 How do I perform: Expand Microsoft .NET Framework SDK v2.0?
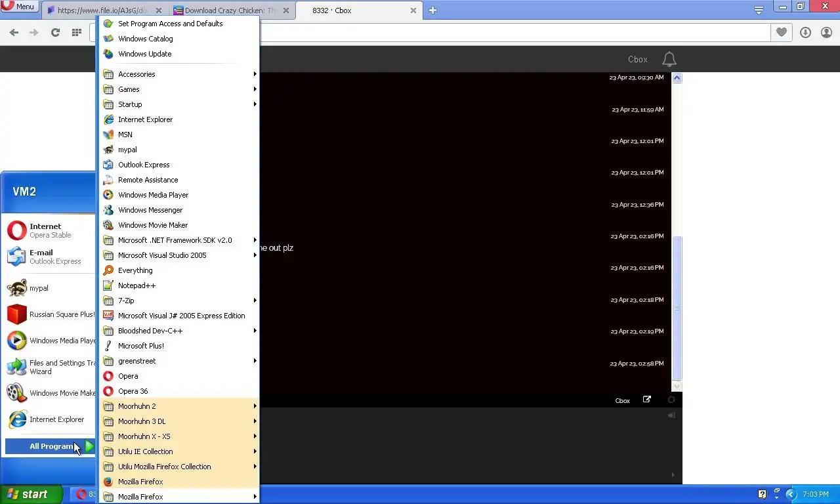click(178, 240)
